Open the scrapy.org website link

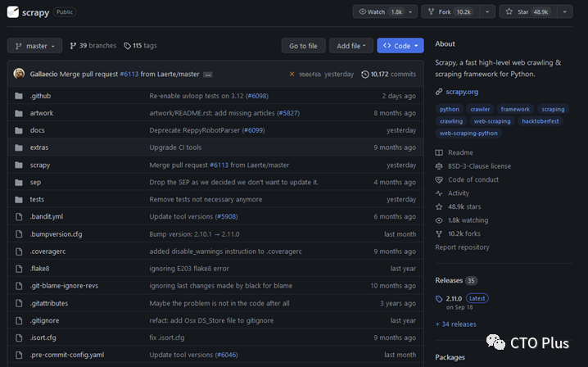462,92
